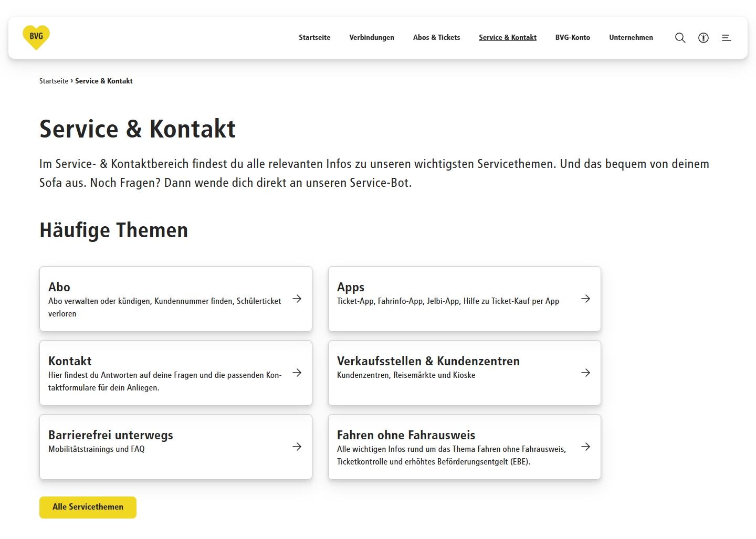The height and width of the screenshot is (539, 756).
Task: Click 'Kundenzentren, Reisemärkte und Kioske' text
Action: coord(406,375)
